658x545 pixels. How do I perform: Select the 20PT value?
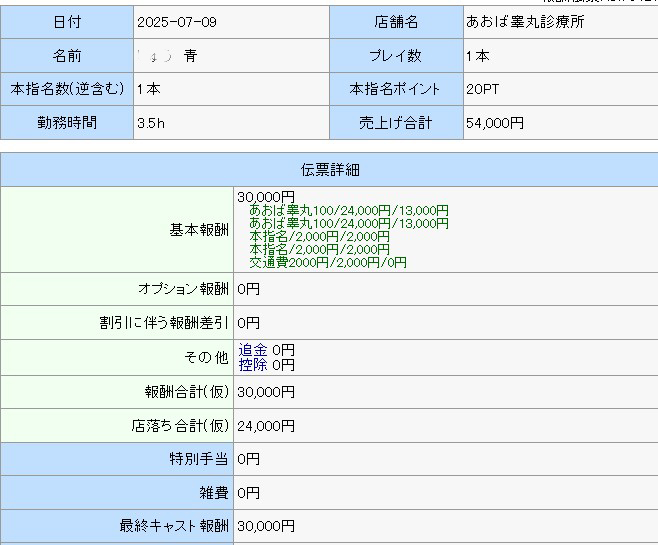coord(483,89)
